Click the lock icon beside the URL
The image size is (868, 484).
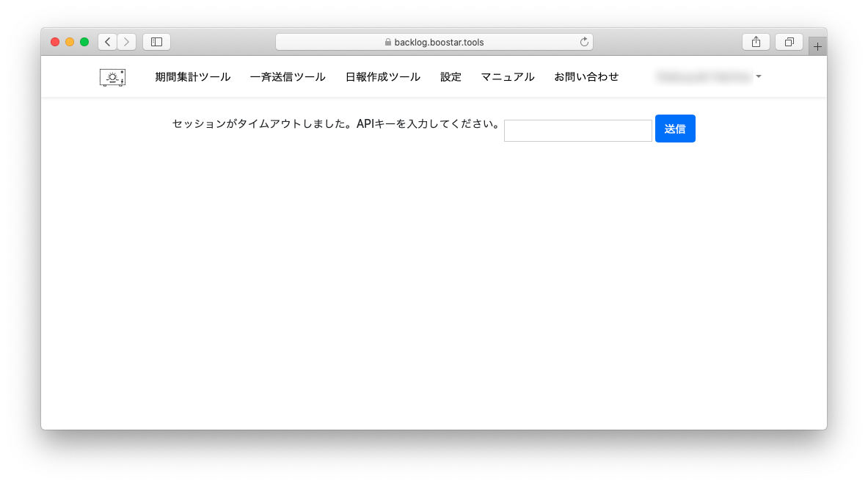[x=388, y=43]
